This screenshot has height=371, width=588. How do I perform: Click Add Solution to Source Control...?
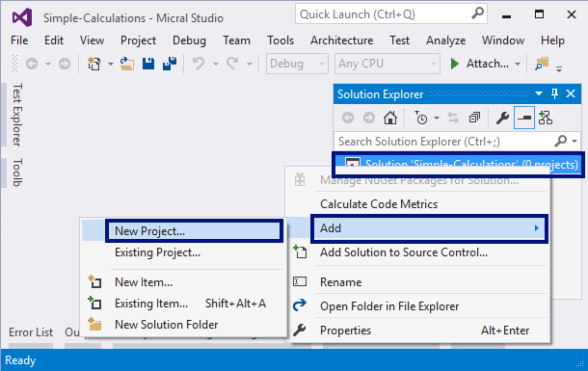point(418,252)
